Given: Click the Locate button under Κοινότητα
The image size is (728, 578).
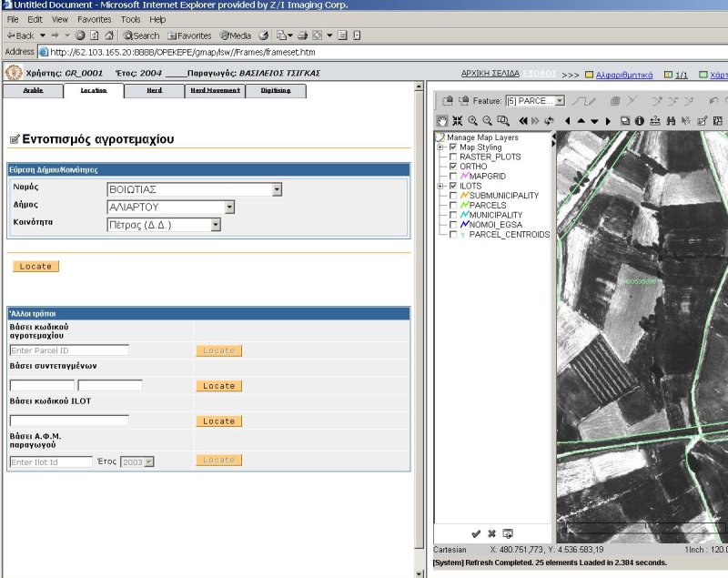Looking at the screenshot, I should [36, 267].
